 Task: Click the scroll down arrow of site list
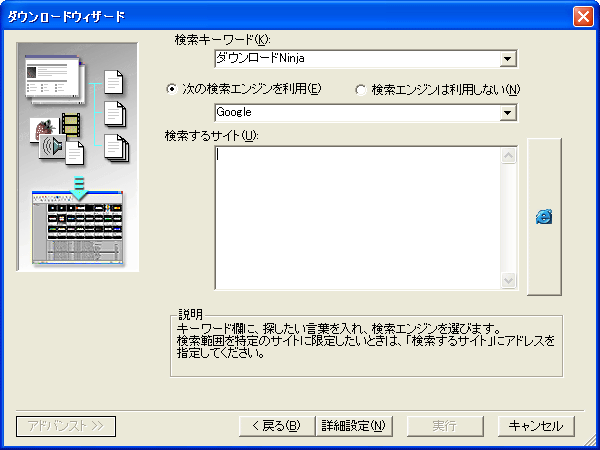click(509, 280)
